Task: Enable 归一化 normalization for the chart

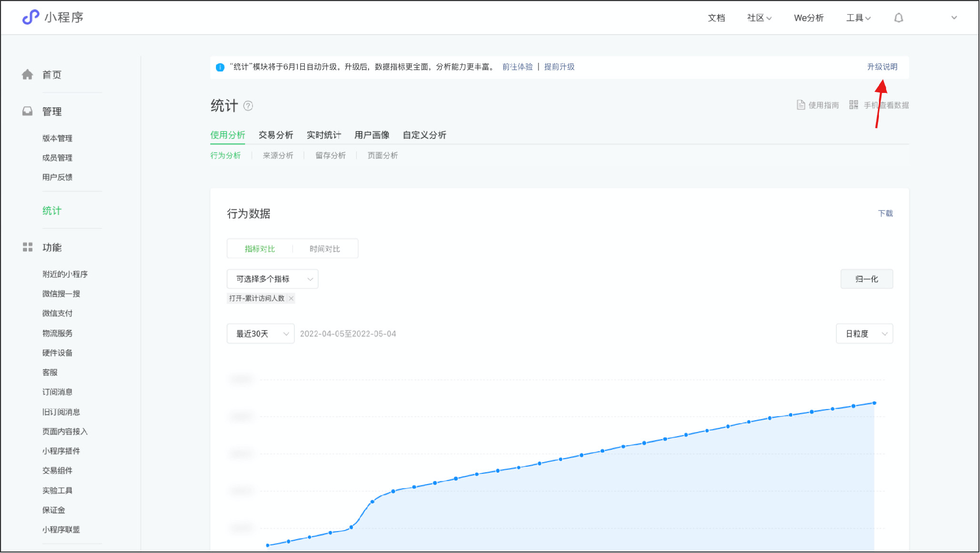Action: pyautogui.click(x=866, y=279)
